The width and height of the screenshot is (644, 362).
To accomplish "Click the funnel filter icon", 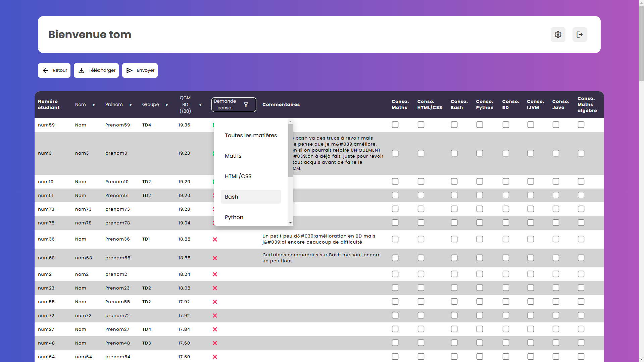I will 246,105.
